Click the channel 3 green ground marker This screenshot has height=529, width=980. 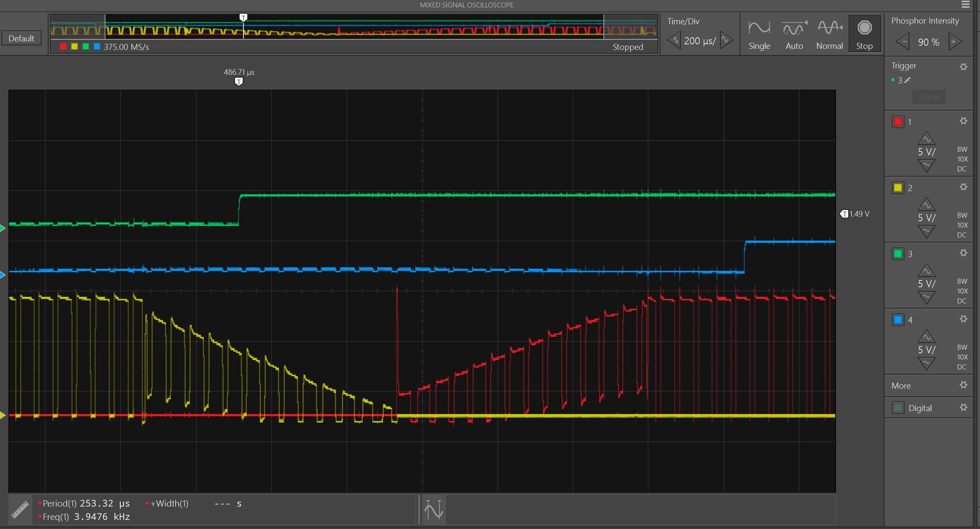click(x=3, y=228)
